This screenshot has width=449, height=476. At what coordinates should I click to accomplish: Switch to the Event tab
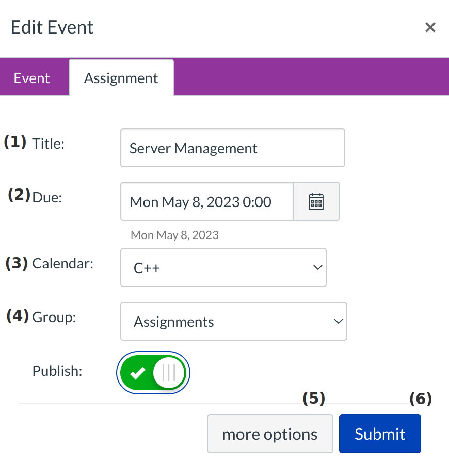pyautogui.click(x=32, y=78)
